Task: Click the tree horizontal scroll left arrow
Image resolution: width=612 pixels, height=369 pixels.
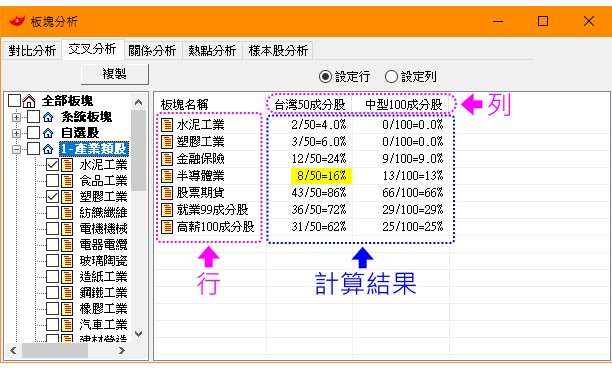Action: pos(13,351)
